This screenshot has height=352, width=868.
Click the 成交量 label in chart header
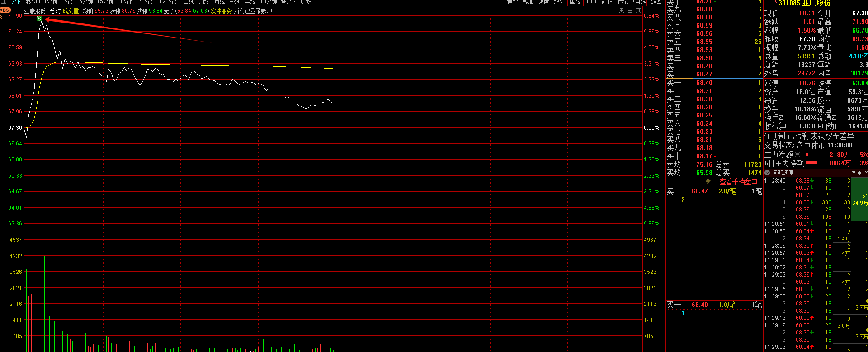pyautogui.click(x=71, y=11)
